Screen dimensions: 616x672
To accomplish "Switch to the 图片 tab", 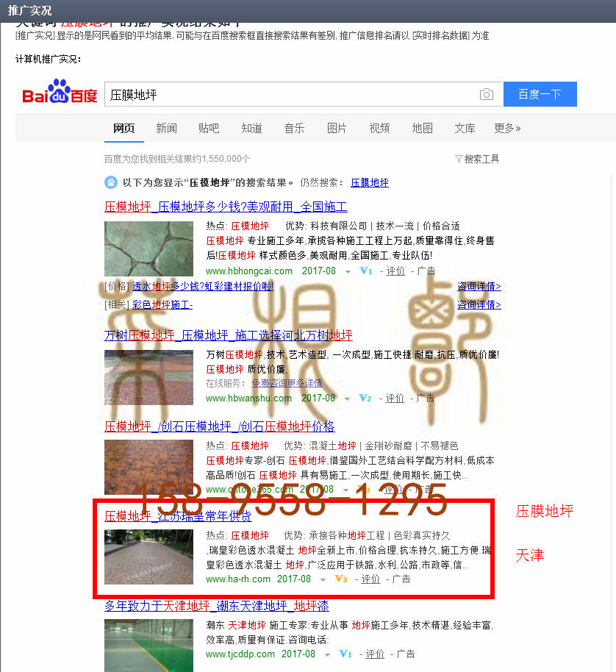I will [337, 128].
